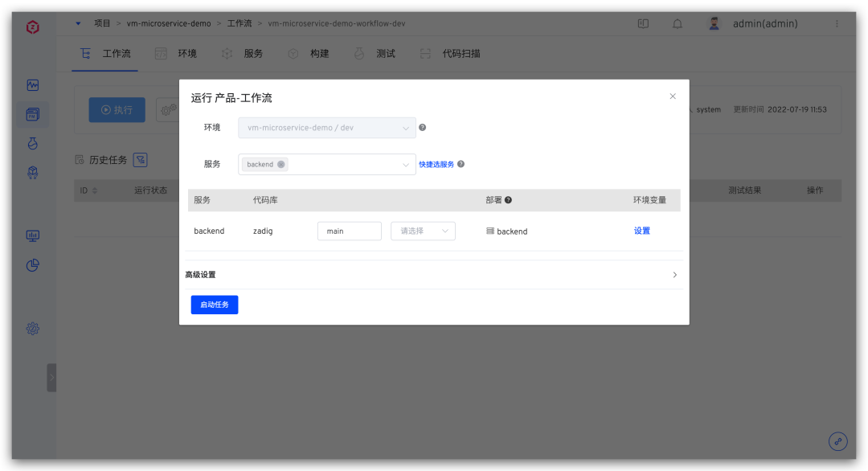Click the 执行 button
Screen dimensions: 868x471
(117, 110)
